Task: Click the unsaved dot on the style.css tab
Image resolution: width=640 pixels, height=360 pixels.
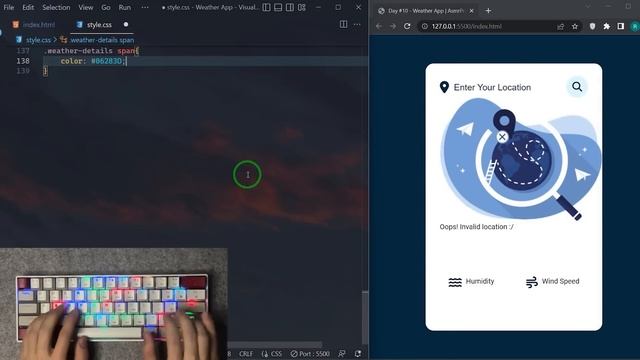Action: pos(126,24)
